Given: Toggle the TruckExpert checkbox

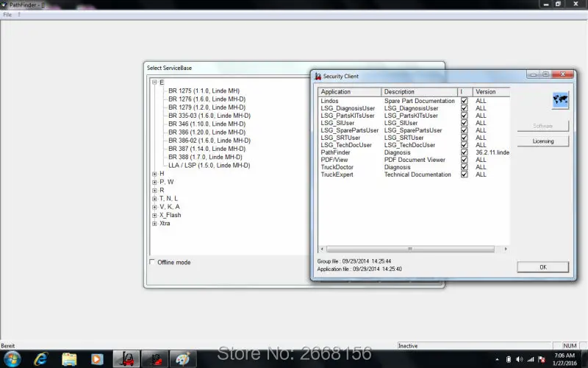Looking at the screenshot, I should (465, 174).
